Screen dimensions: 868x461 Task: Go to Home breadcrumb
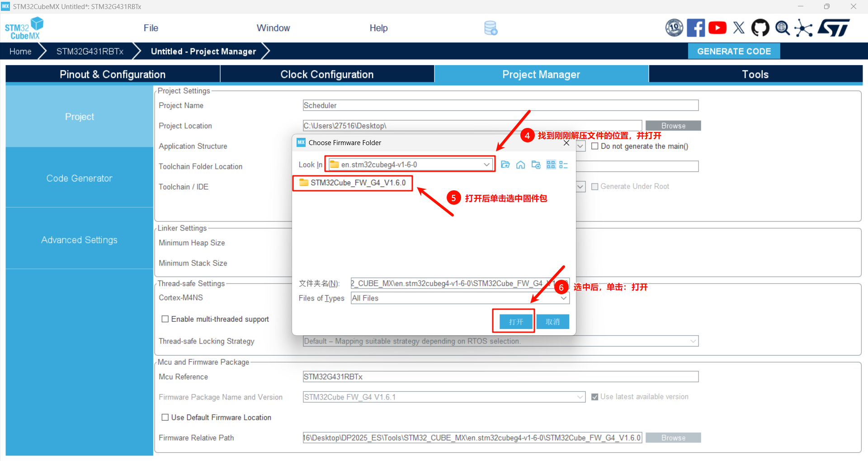click(20, 52)
